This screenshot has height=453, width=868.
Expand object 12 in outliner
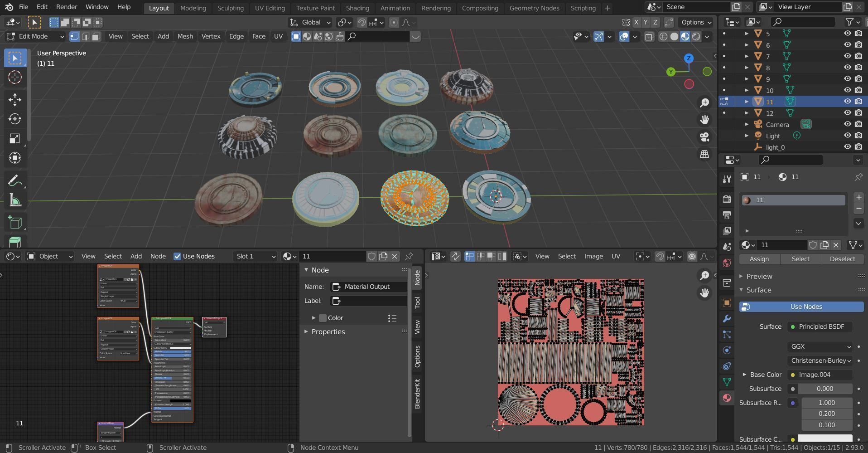tap(747, 113)
